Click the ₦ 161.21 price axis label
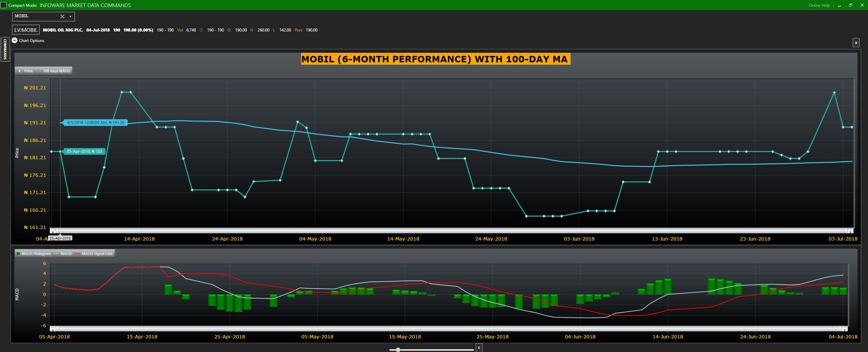 35,227
